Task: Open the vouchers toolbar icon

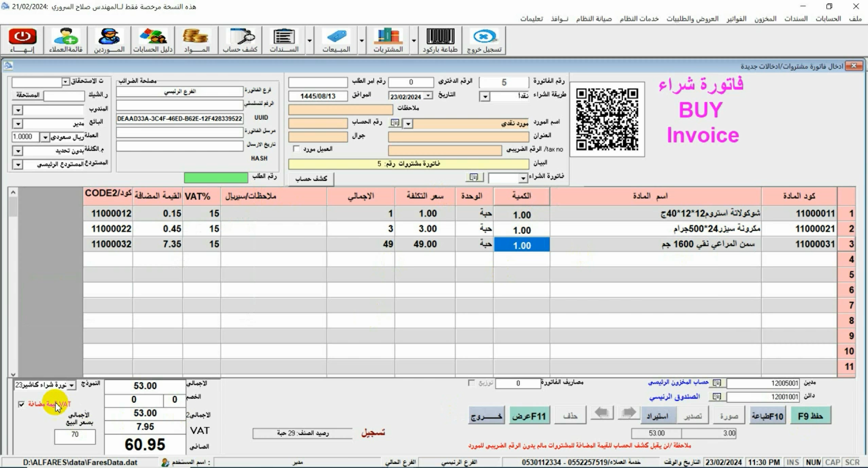Action: 284,40
